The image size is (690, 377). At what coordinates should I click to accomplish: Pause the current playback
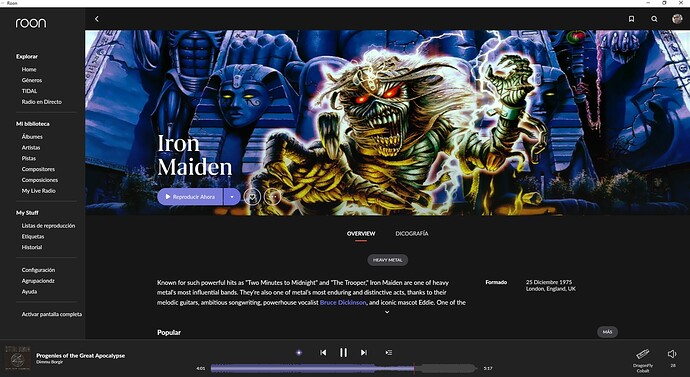(x=343, y=352)
